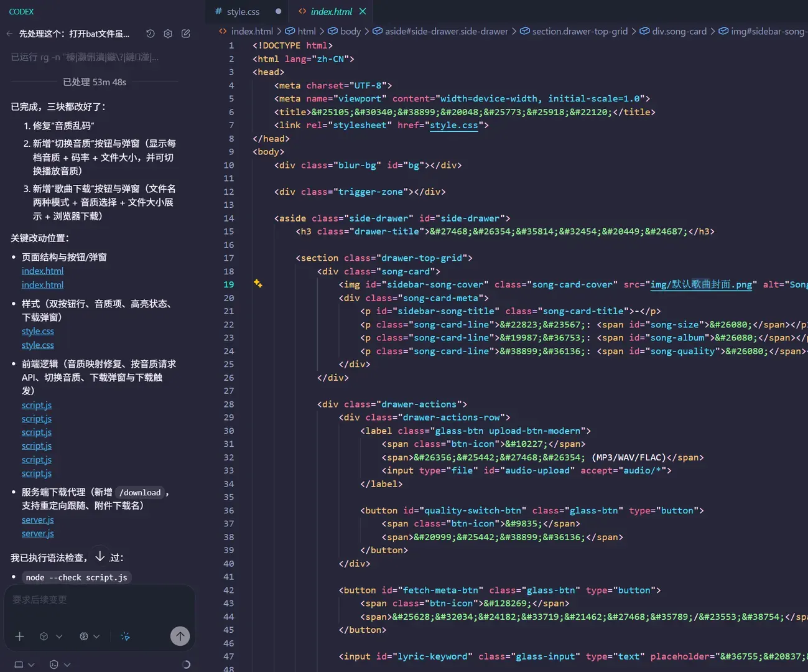
Task: Jump to latest with the down-arrow button
Action: coord(100,556)
